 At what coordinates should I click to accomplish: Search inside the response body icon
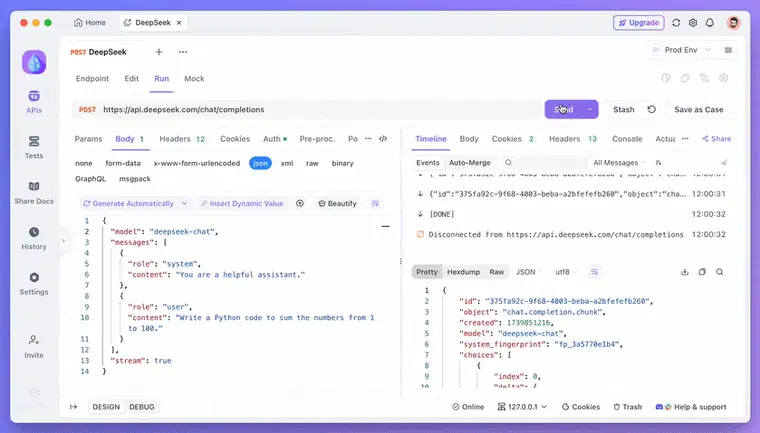(x=720, y=272)
